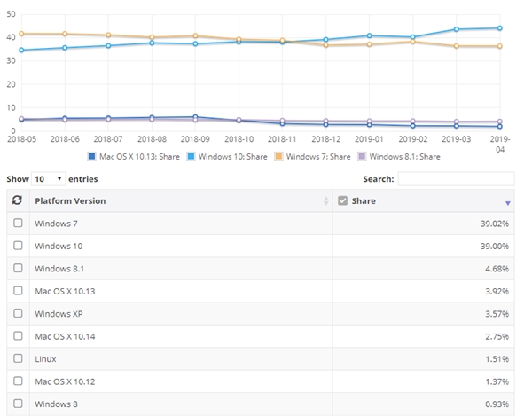
Task: Sort table by Share column header
Action: pos(364,200)
